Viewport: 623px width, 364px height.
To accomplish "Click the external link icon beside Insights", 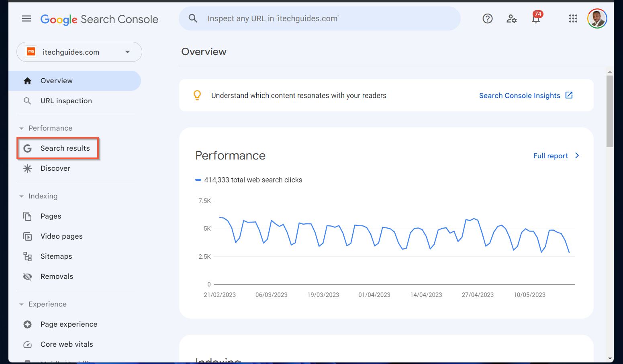I will point(569,95).
